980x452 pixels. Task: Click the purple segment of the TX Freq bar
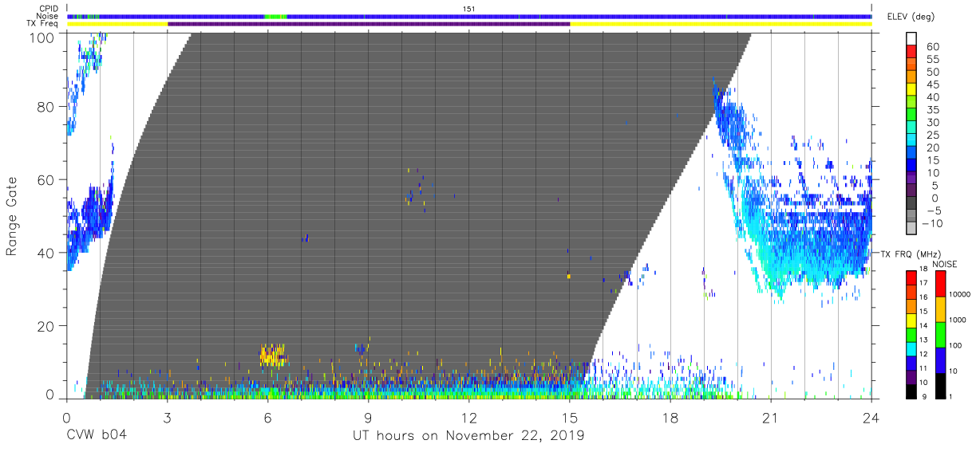tap(369, 24)
